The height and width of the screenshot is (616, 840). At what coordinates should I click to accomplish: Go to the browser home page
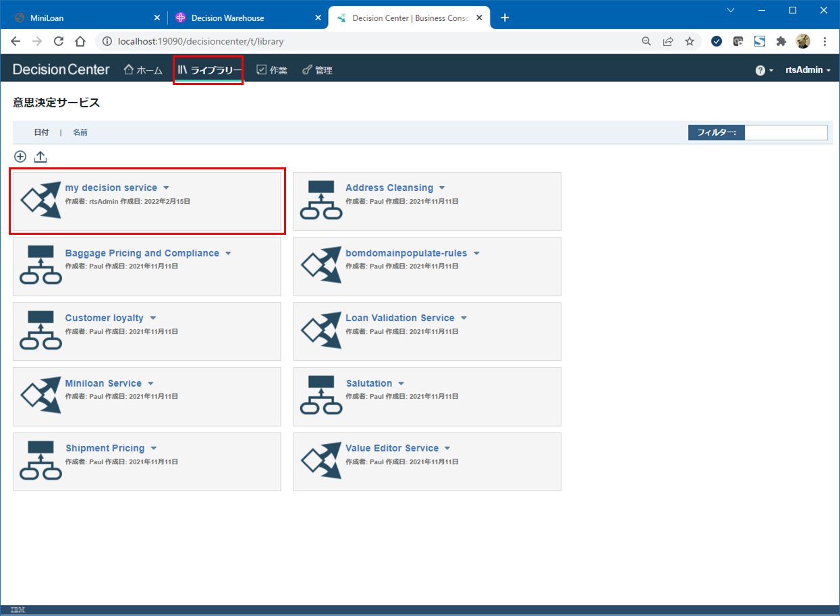click(80, 41)
